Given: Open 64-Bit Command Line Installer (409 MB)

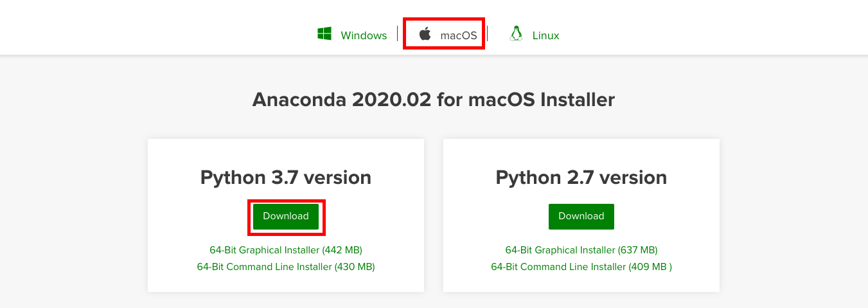Looking at the screenshot, I should click(581, 266).
